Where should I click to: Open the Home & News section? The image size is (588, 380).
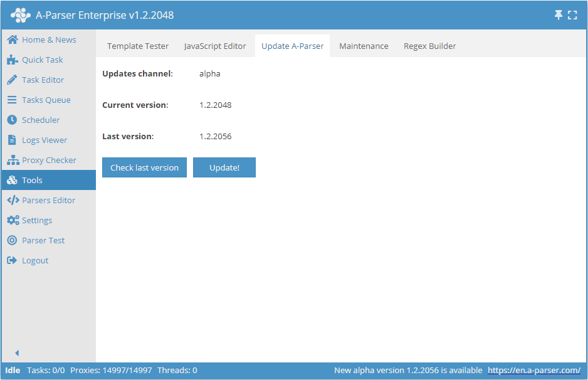point(49,40)
